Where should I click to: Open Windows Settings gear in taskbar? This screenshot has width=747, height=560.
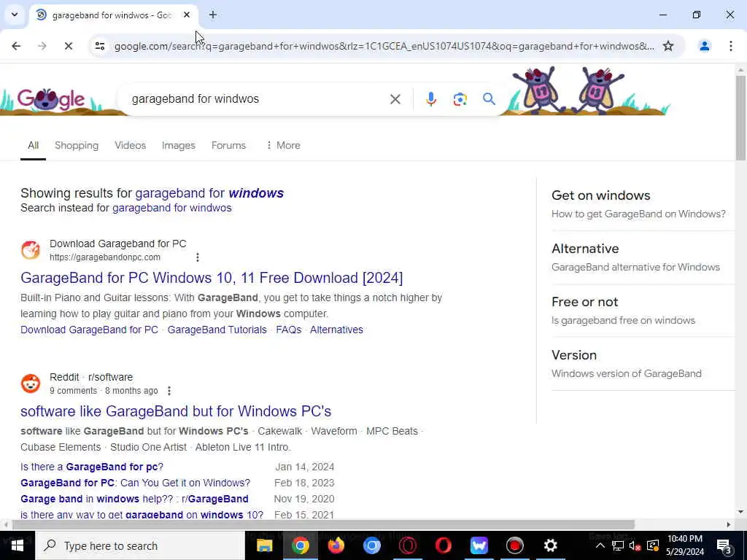pos(550,545)
